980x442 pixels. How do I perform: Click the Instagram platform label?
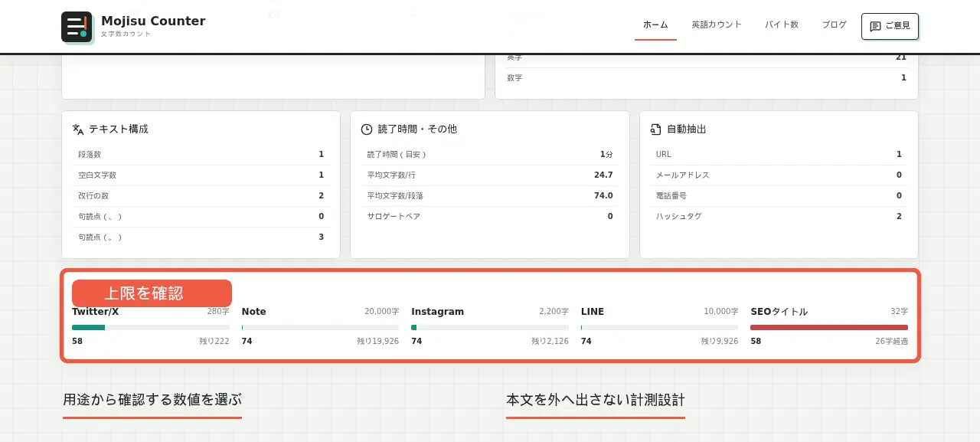437,312
